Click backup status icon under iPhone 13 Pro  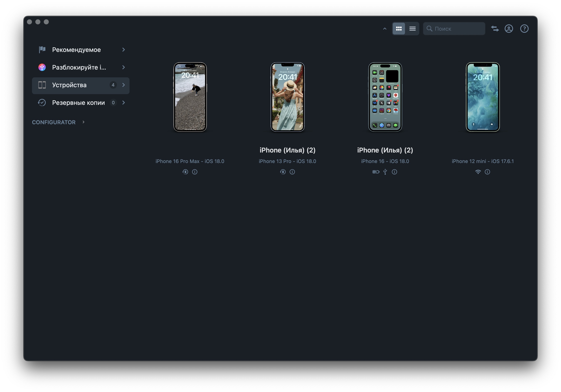(283, 172)
